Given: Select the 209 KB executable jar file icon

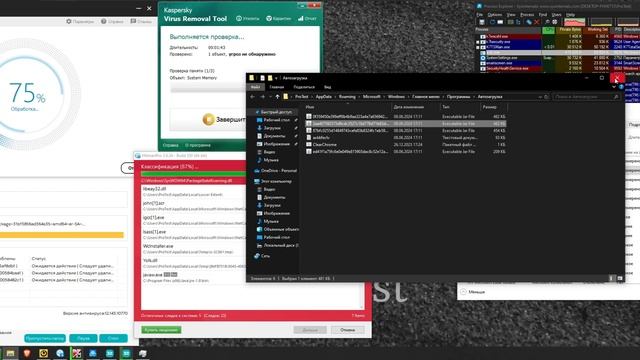Looking at the screenshot, I should tap(309, 151).
